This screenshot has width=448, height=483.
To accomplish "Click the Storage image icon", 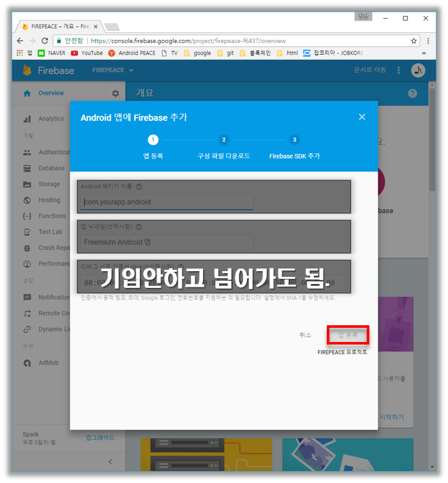I will coord(27,185).
